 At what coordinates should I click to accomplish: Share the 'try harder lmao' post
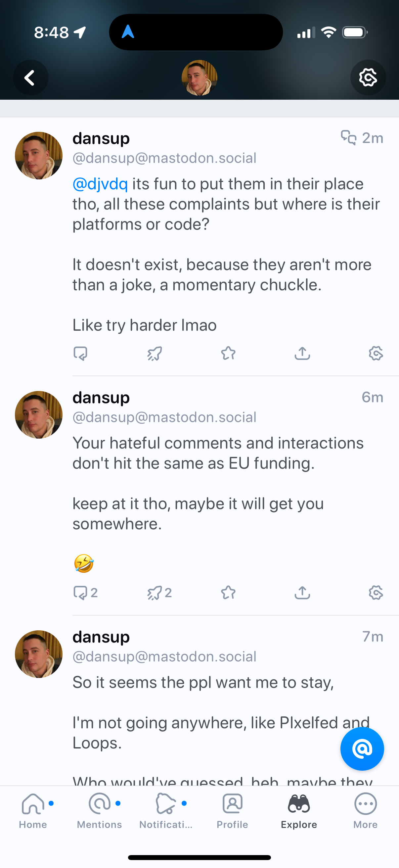302,354
